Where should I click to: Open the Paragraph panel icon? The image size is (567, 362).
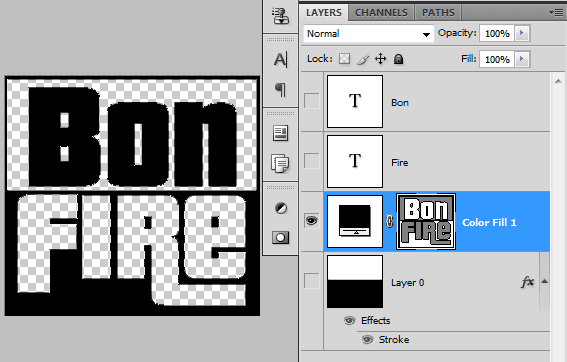(281, 89)
